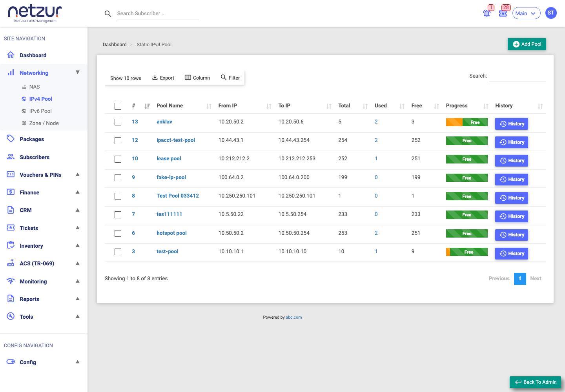This screenshot has width=565, height=392.
Task: Click the Monitoring signal icon
Action: coord(11,281)
